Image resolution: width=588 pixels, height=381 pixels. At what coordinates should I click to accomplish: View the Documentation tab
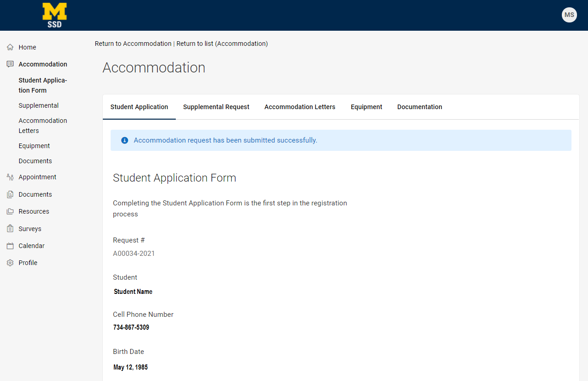(x=420, y=107)
